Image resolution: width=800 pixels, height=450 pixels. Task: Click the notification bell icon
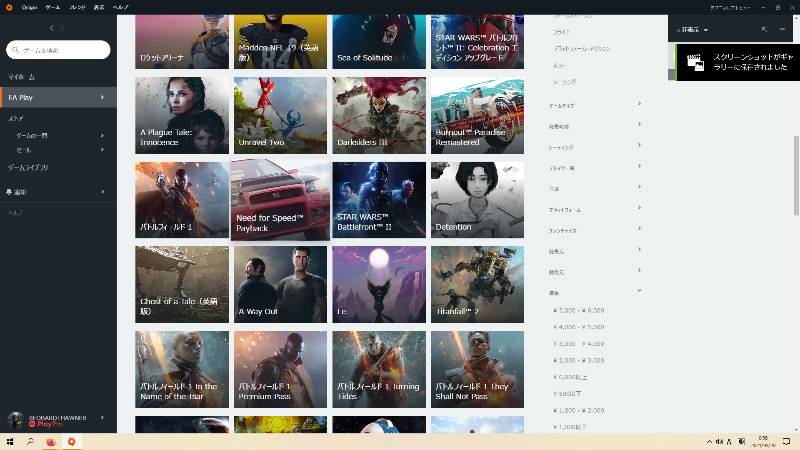[9, 192]
